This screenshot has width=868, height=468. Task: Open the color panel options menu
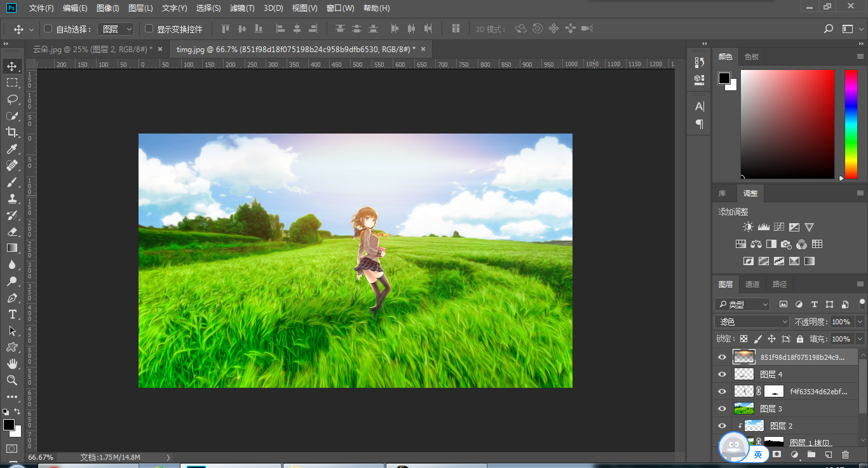click(860, 57)
